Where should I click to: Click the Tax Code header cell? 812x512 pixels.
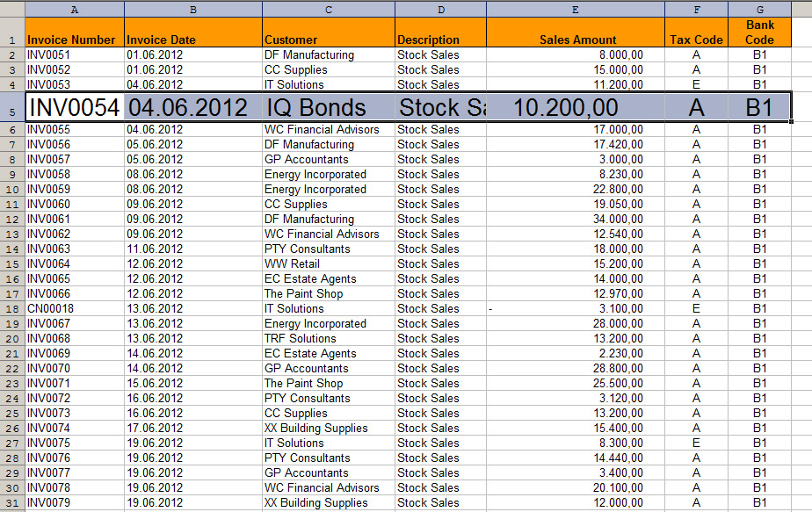pyautogui.click(x=697, y=32)
